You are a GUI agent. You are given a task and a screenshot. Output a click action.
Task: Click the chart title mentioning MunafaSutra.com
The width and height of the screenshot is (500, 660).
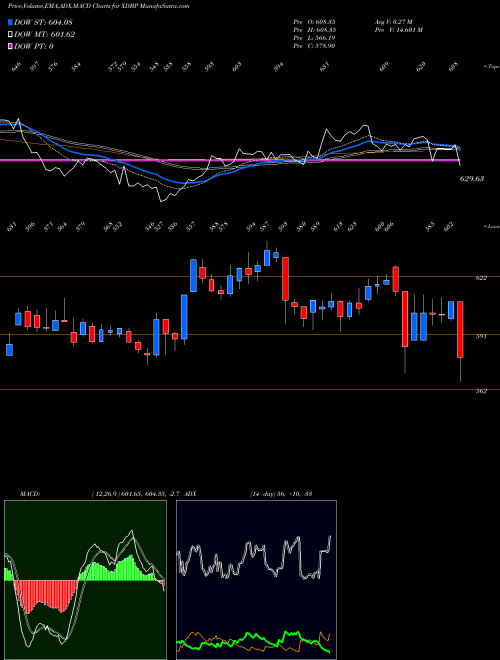coord(99,6)
